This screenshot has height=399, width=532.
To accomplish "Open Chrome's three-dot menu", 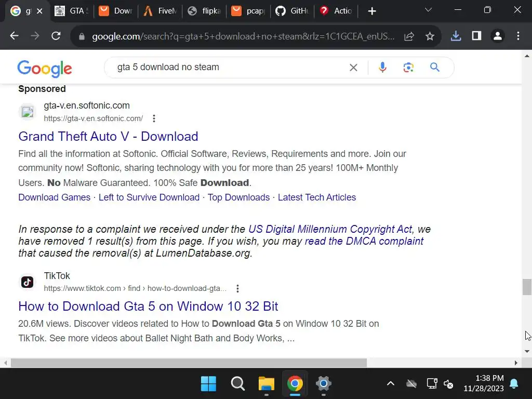I will [518, 36].
